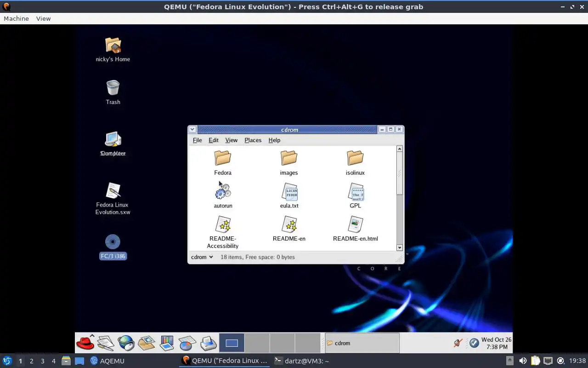Open the printer manager panel icon

point(208,343)
